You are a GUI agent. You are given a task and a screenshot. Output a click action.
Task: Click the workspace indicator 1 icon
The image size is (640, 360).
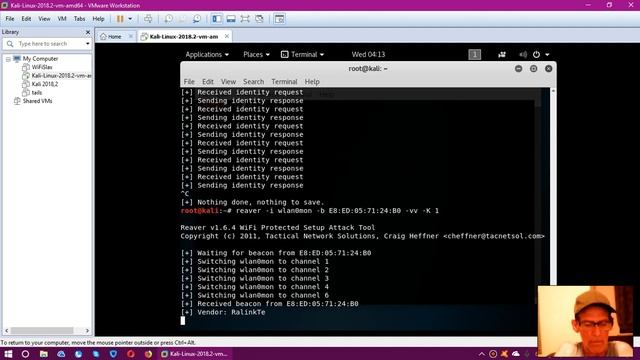pyautogui.click(x=474, y=54)
